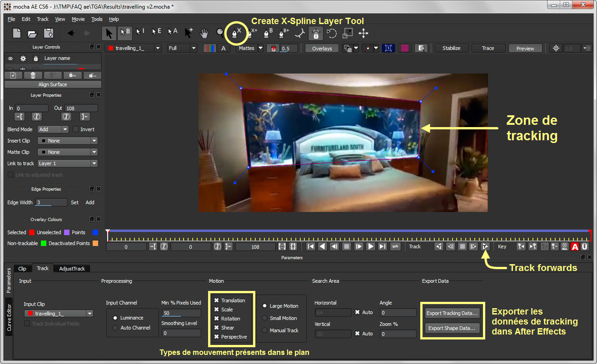This screenshot has height=364, width=597.
Task: Click the Play forward button
Action: tap(371, 246)
